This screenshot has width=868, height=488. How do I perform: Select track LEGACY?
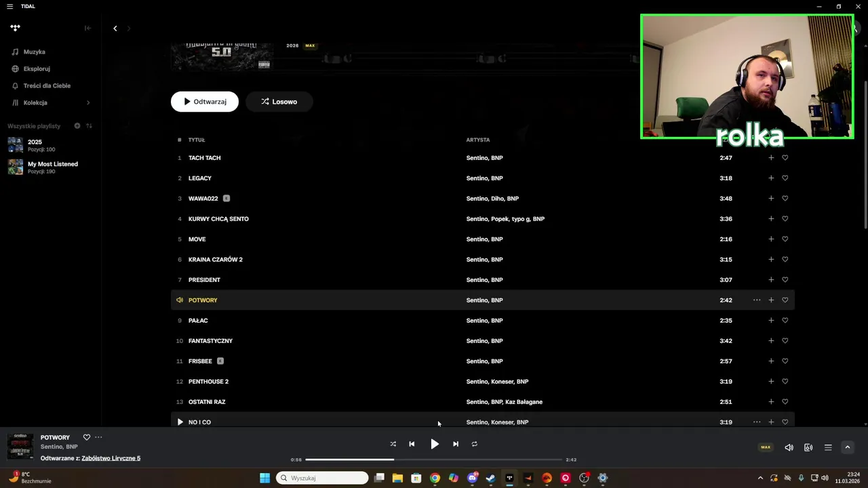200,178
